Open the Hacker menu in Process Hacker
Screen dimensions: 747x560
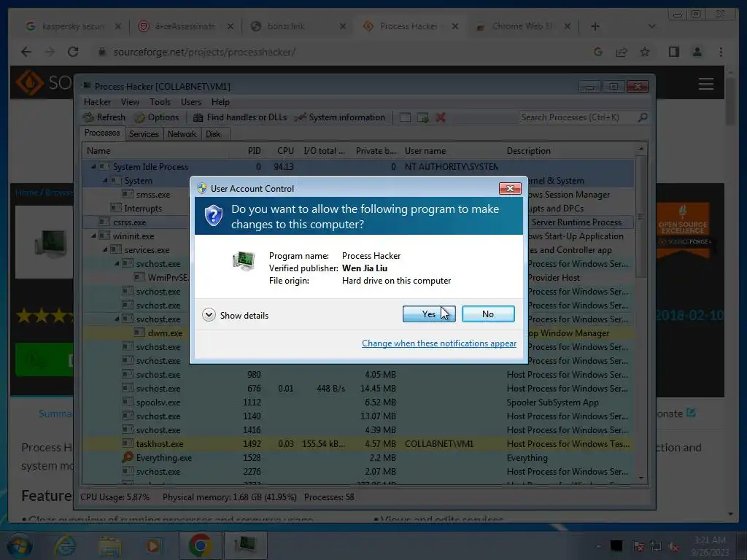[97, 102]
